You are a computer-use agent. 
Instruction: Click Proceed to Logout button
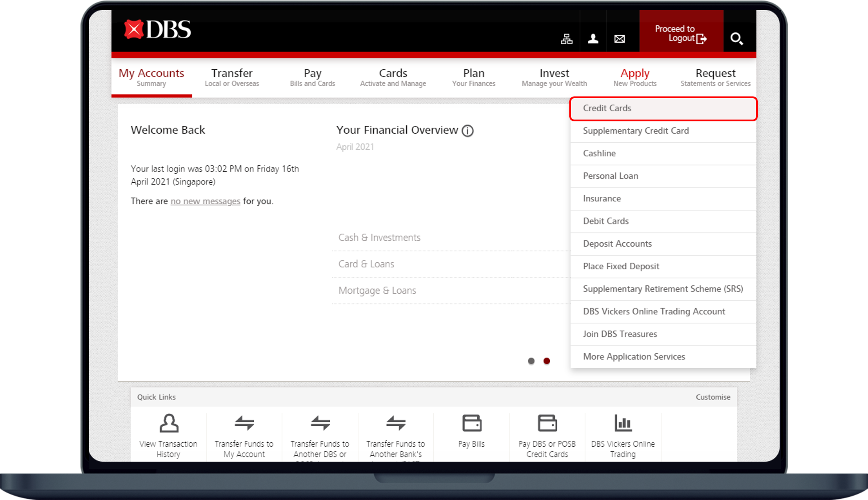(x=681, y=34)
